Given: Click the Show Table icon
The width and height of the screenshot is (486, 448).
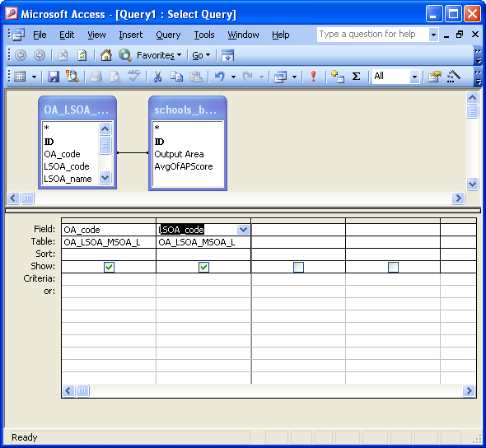Looking at the screenshot, I should (x=338, y=77).
